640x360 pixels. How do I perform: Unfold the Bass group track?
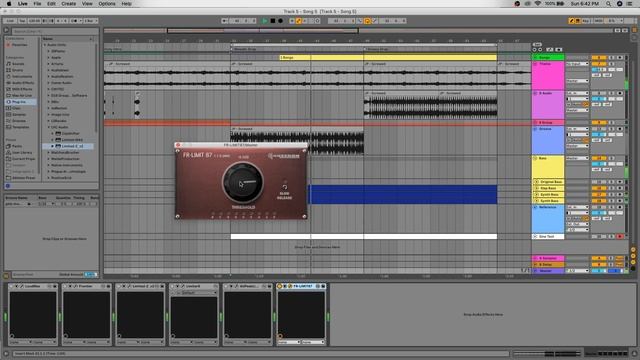click(535, 158)
